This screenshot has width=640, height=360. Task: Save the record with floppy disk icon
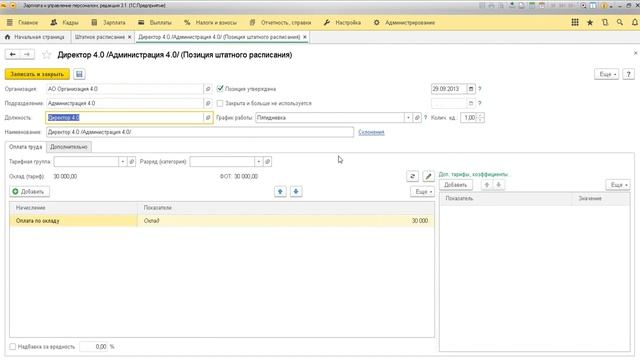(x=79, y=74)
